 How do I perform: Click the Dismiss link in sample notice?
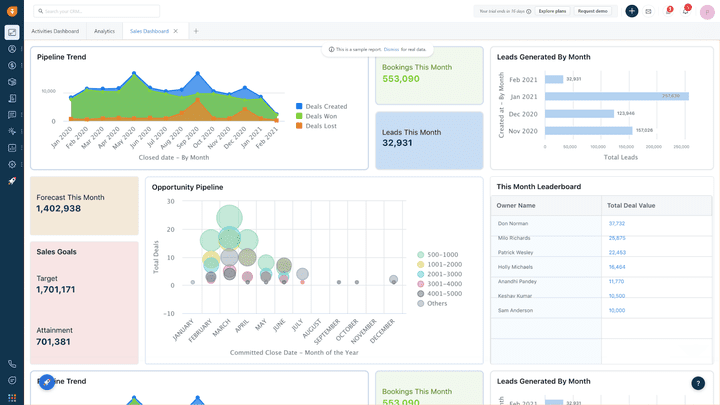coord(391,49)
